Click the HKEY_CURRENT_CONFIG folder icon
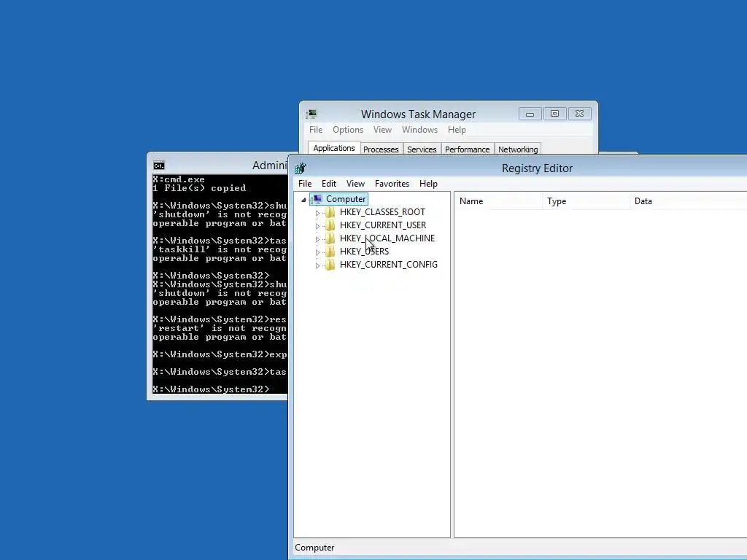Screen dimensions: 747x560 tap(330, 265)
